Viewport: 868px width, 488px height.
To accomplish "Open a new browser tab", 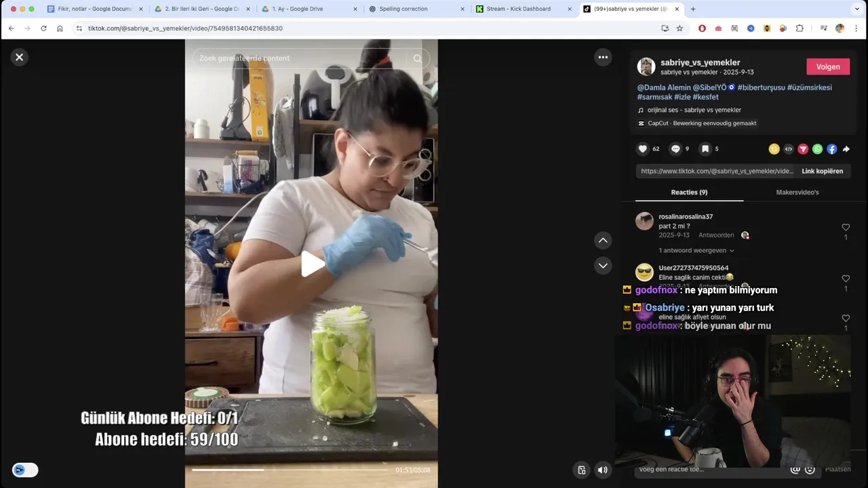I will (x=692, y=9).
